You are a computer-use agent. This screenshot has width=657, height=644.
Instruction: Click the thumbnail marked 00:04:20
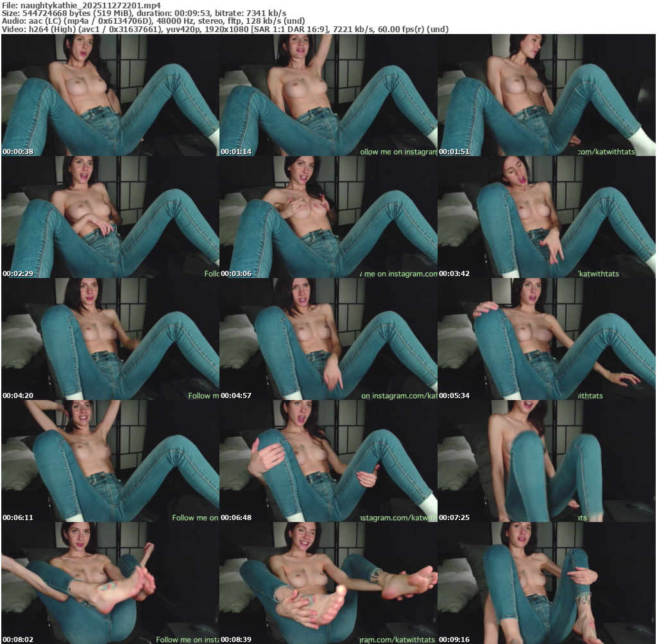[110, 338]
